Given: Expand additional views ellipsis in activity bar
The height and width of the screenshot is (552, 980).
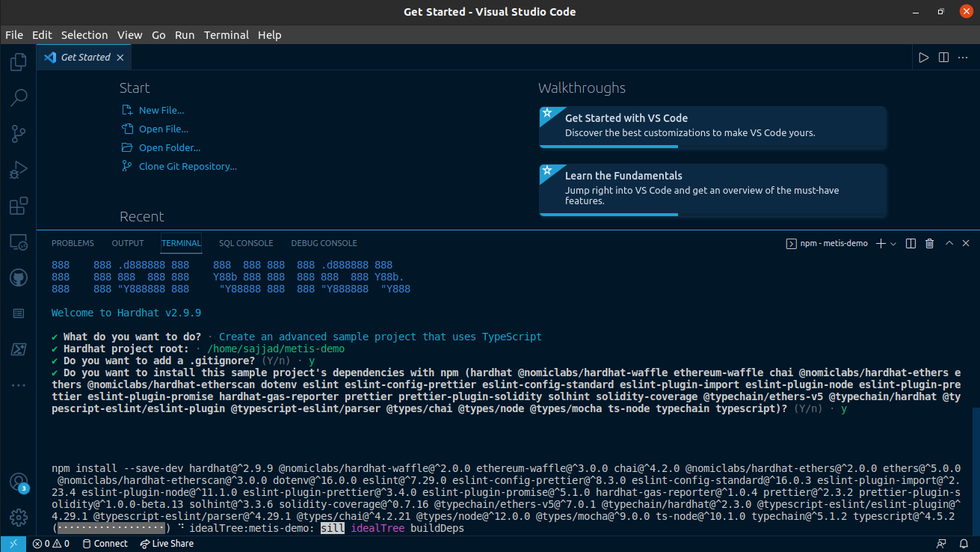Looking at the screenshot, I should (18, 385).
